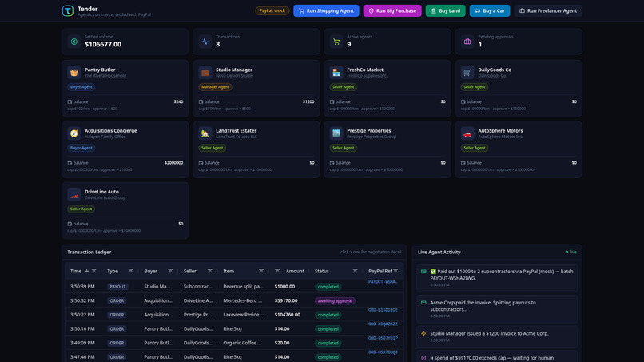Open the PAYOUT-WSHA PayPal reference link
The image size is (644, 362).
click(383, 282)
